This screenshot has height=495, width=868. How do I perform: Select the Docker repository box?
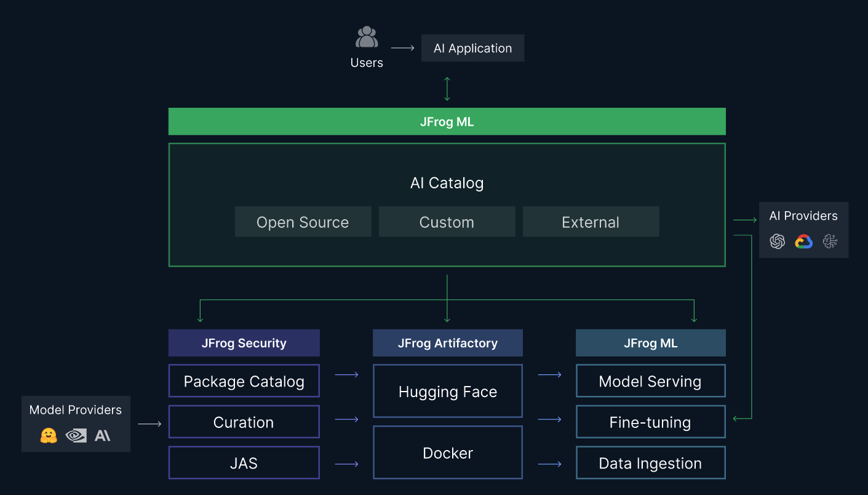coord(448,453)
